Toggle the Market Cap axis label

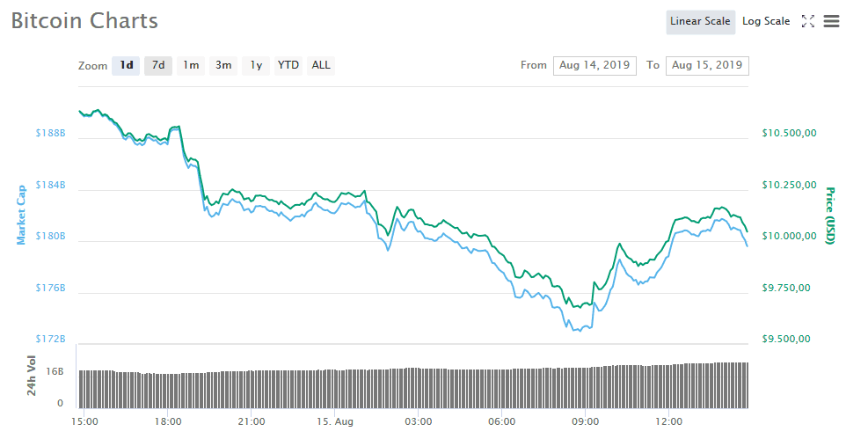tap(21, 216)
